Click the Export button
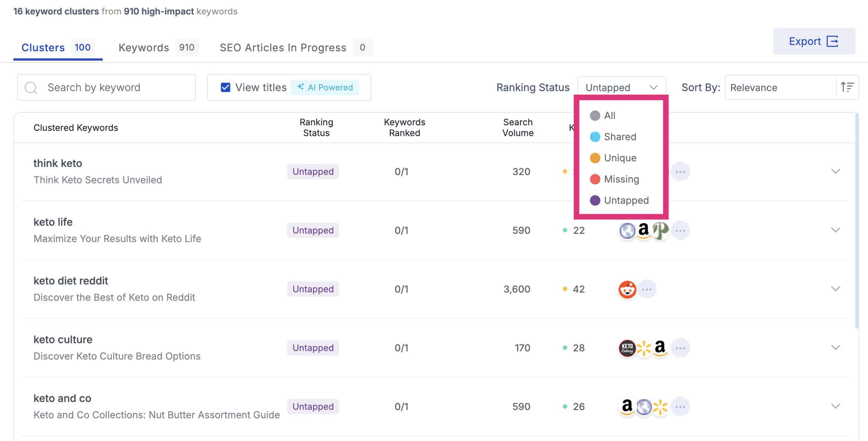Viewport: 868px width, 441px height. click(814, 41)
